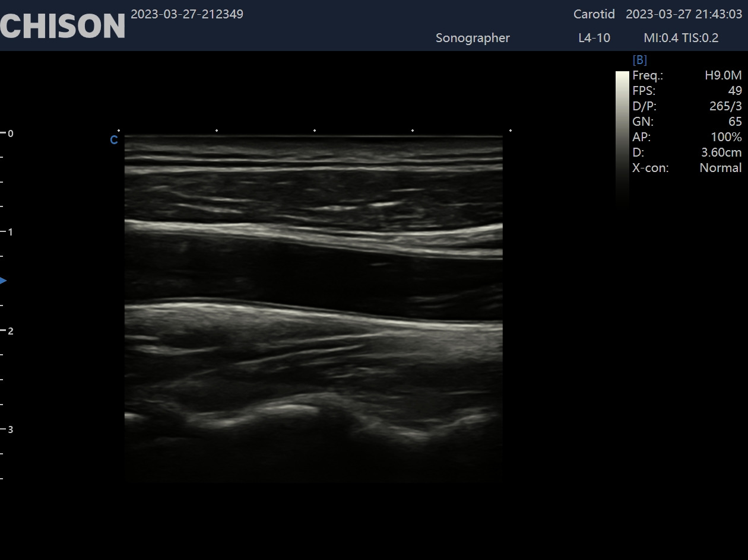
Task: Click the depth scale mark 0
Action: (x=10, y=133)
